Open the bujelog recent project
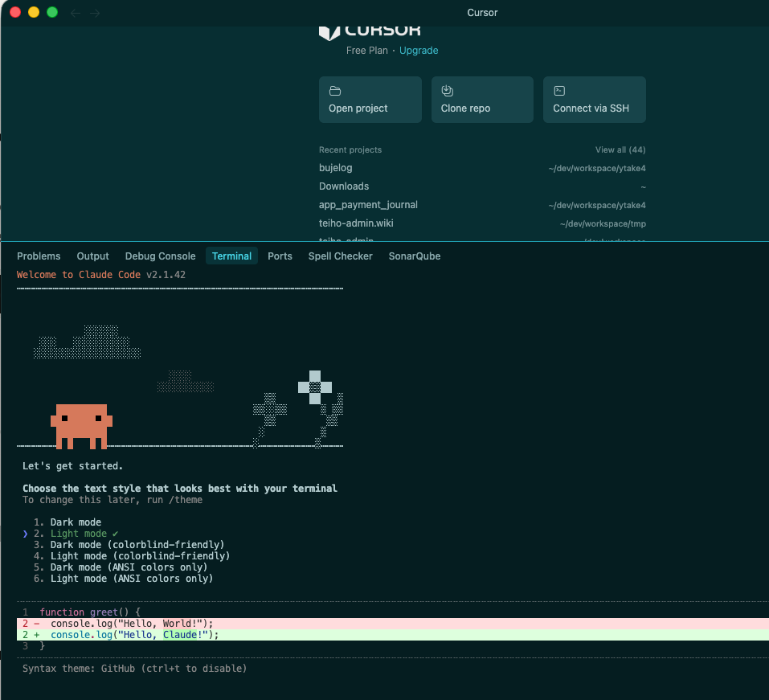769x700 pixels. click(x=336, y=168)
